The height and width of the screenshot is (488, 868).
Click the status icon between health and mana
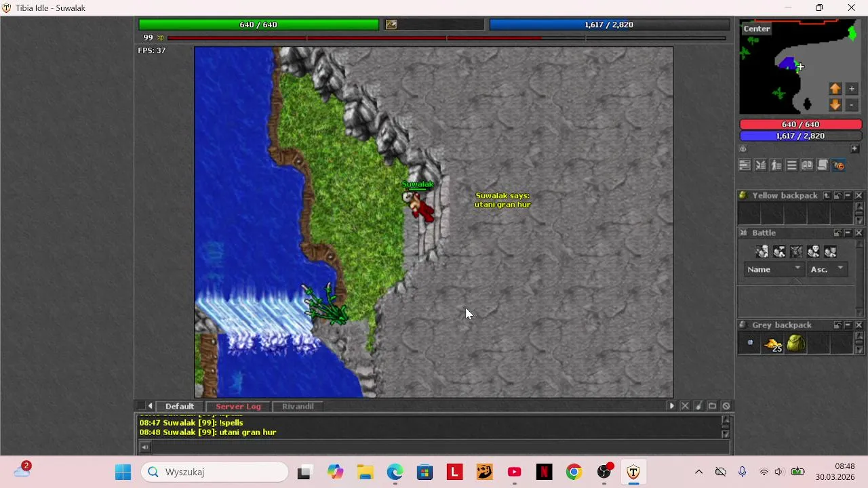coord(391,24)
